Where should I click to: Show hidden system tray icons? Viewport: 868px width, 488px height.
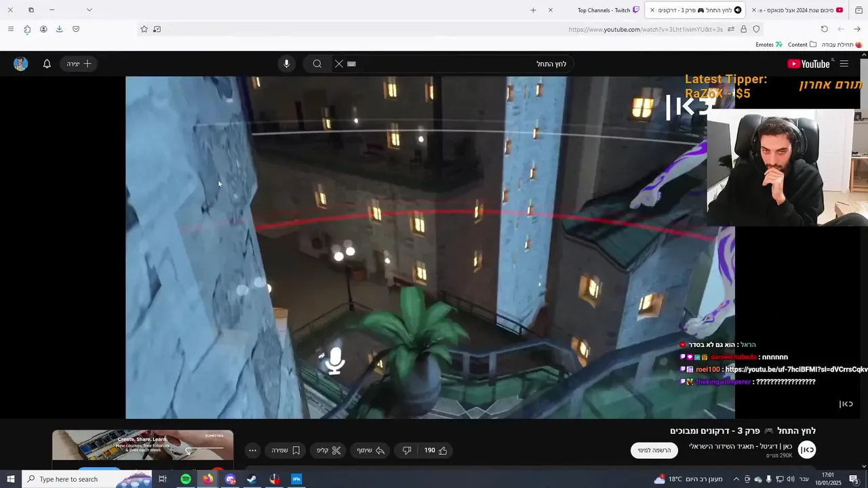pos(736,479)
